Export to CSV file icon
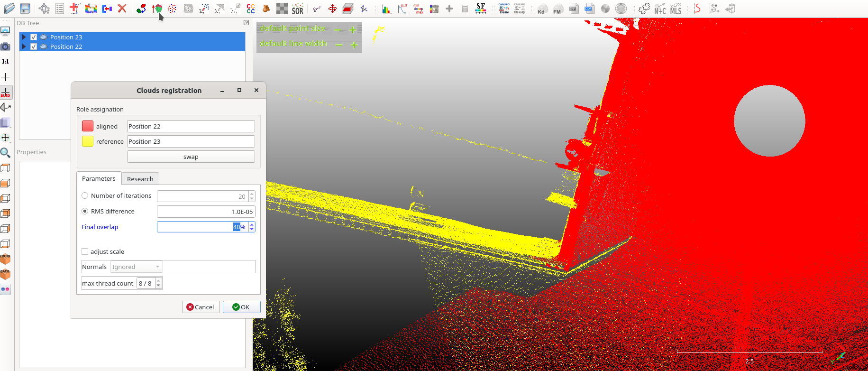The height and width of the screenshot is (371, 868). pos(589,8)
